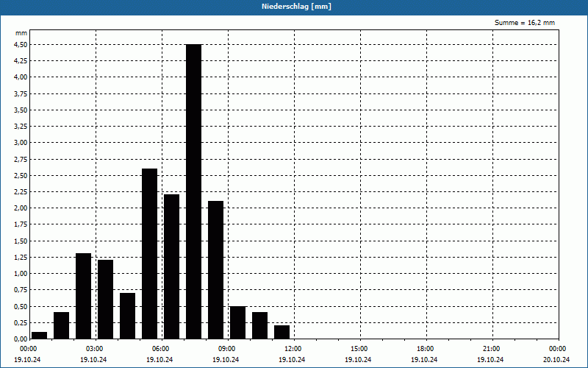Click the 0,40 mm bar between 10:00 and 11:00
Image resolution: width=588 pixels, height=368 pixels.
point(260,325)
